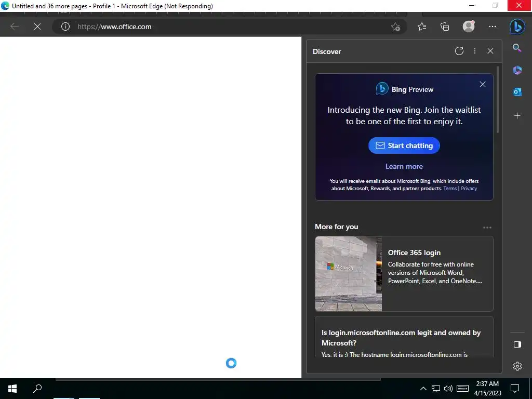
Task: Open the Office 365 login article title
Action: 414,252
